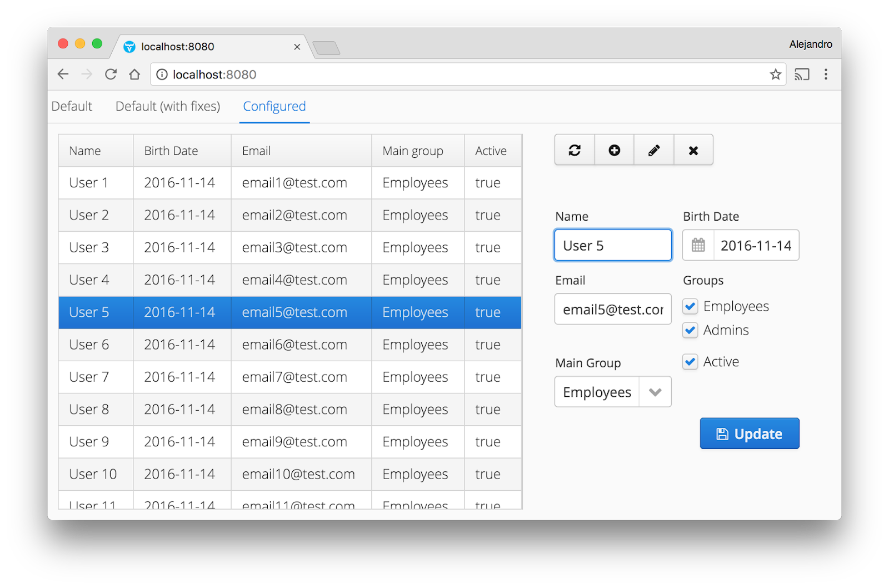The image size is (889, 588).
Task: Select the add (plus) icon
Action: tap(613, 150)
